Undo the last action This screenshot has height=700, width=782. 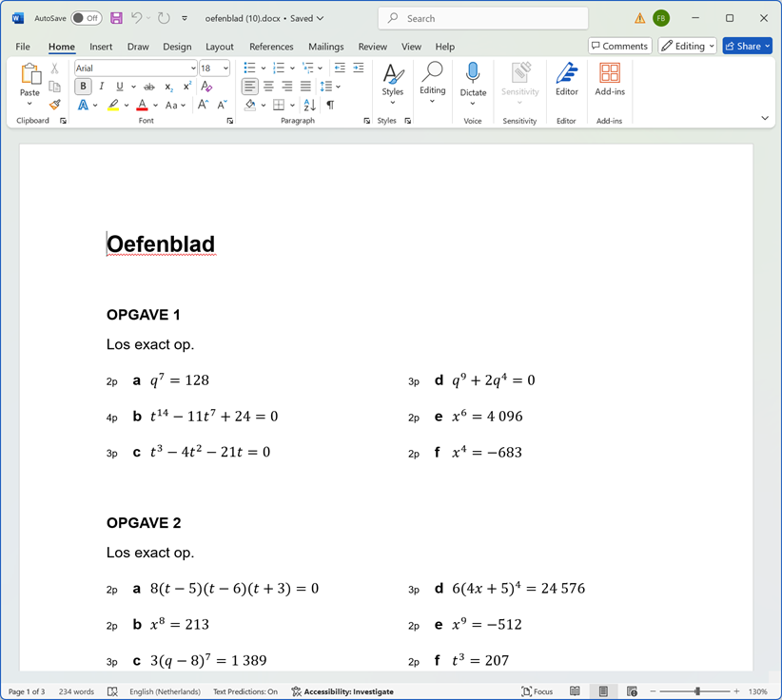pos(137,18)
